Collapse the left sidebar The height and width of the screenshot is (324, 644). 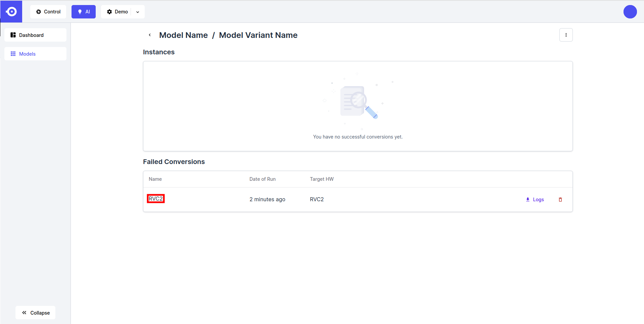pos(36,313)
